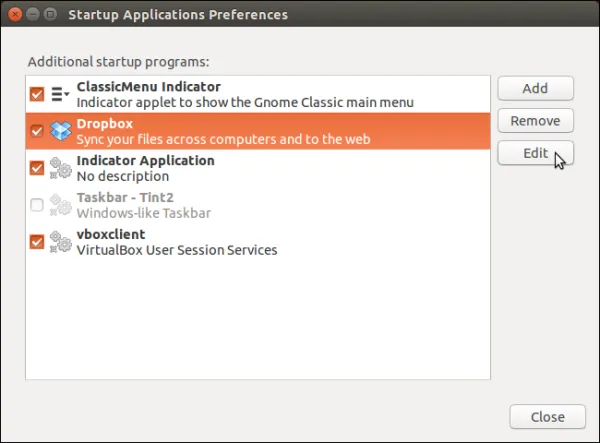600x443 pixels.
Task: Click empty area of the programs list
Action: click(258, 319)
